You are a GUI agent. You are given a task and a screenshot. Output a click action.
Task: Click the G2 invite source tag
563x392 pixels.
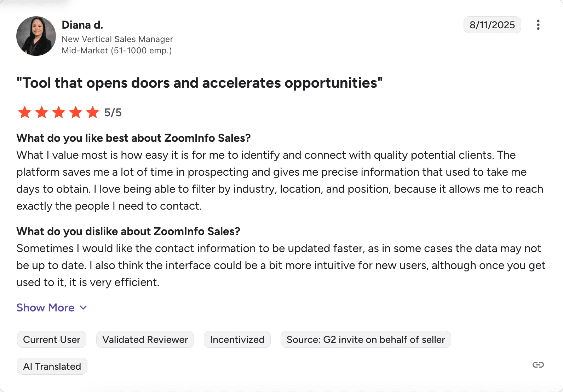tap(366, 339)
